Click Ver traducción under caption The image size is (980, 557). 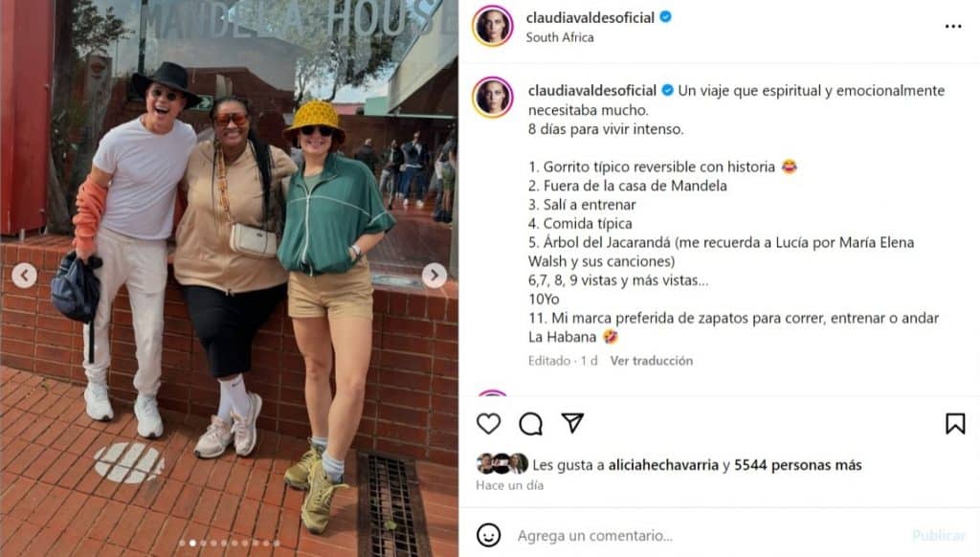click(x=651, y=361)
